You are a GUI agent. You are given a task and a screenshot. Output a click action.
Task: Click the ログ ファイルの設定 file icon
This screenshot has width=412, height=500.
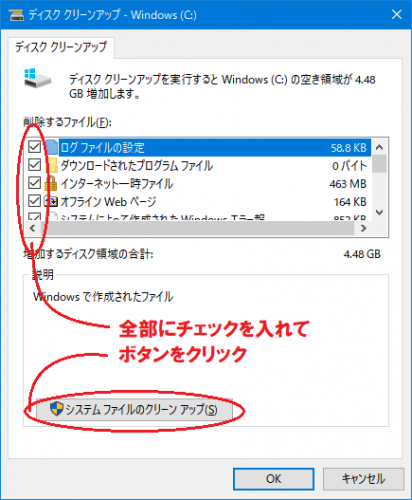(51, 147)
